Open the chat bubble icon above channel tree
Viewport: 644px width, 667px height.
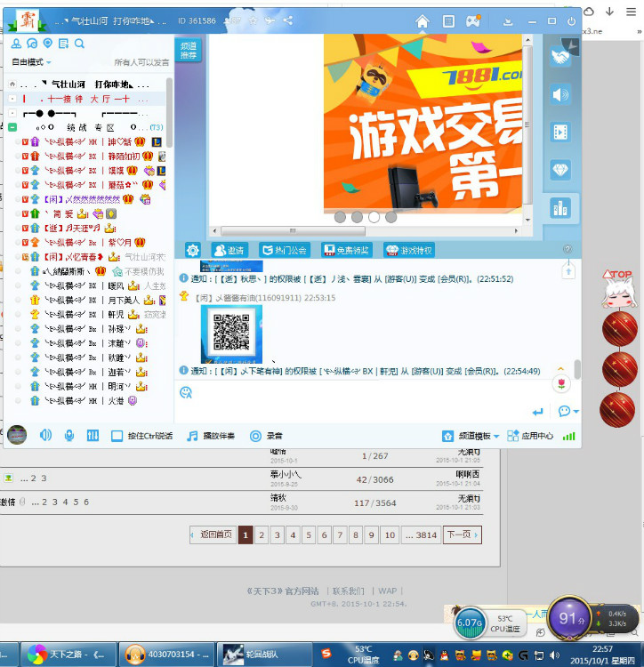click(x=32, y=44)
